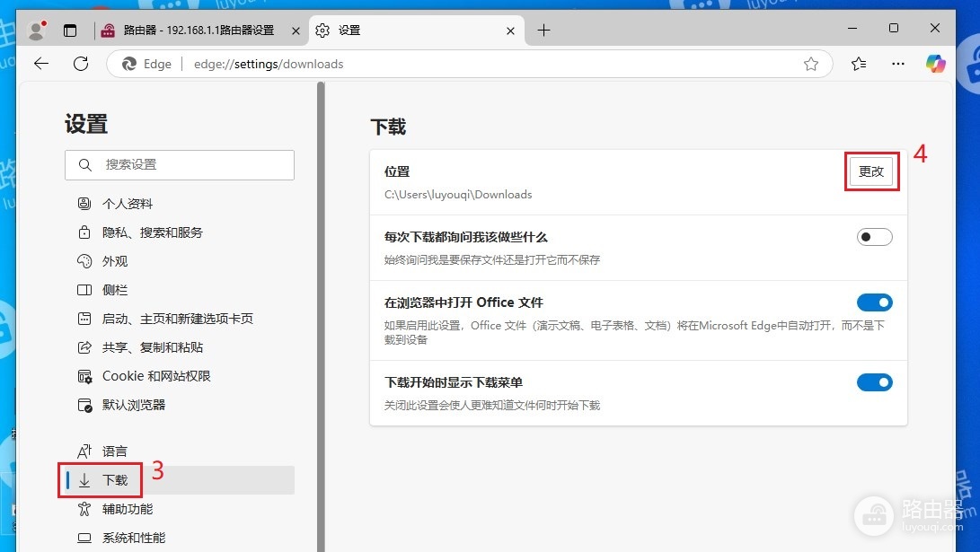The height and width of the screenshot is (552, 980).
Task: Click the 语言 language icon
Action: coord(84,451)
